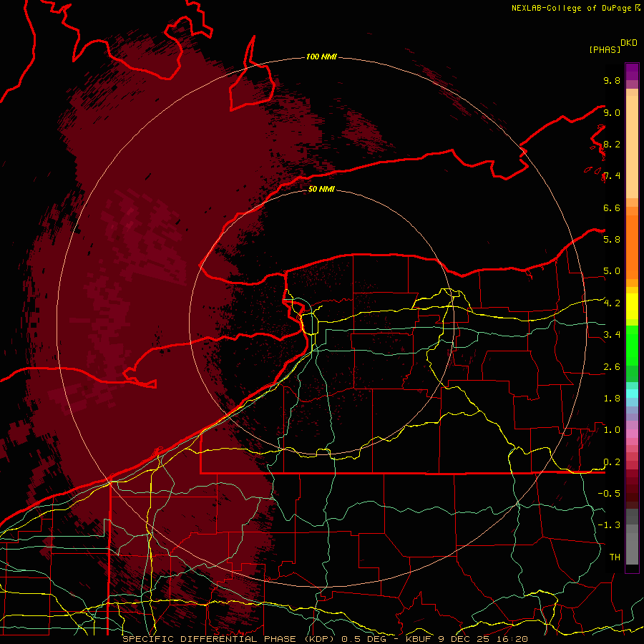Click the 8.2 value on color scale
Viewport: 644px width, 644px height.
(612, 144)
